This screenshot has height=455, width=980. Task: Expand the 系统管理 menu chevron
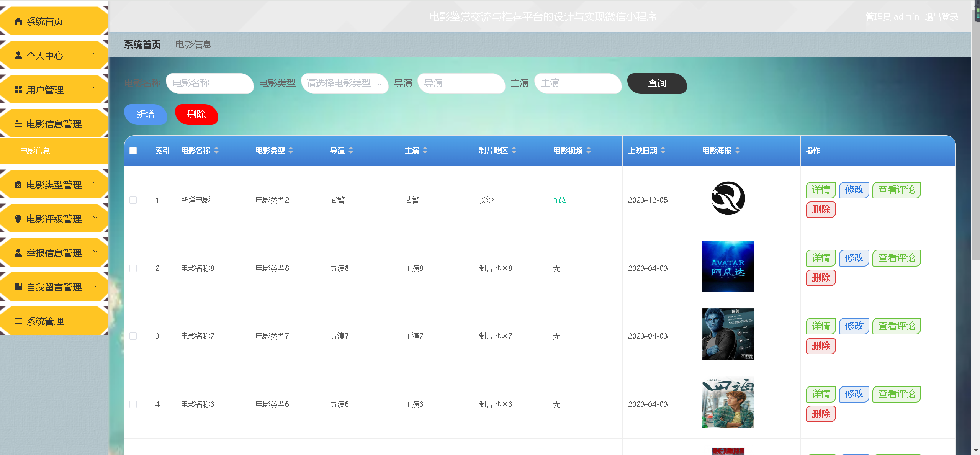click(95, 320)
